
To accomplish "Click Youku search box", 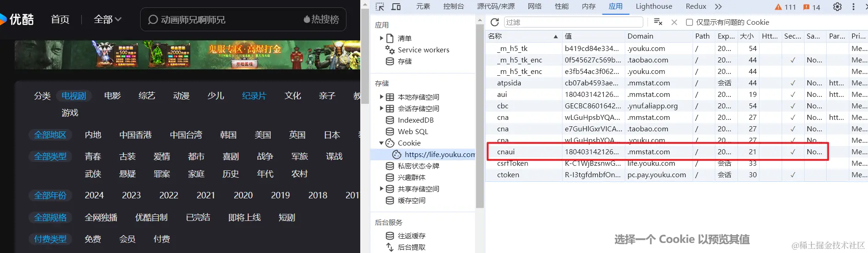I will [243, 19].
